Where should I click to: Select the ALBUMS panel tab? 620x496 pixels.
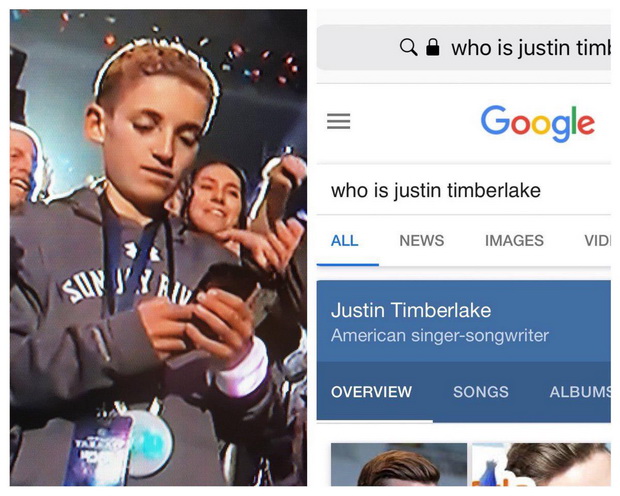pos(580,392)
